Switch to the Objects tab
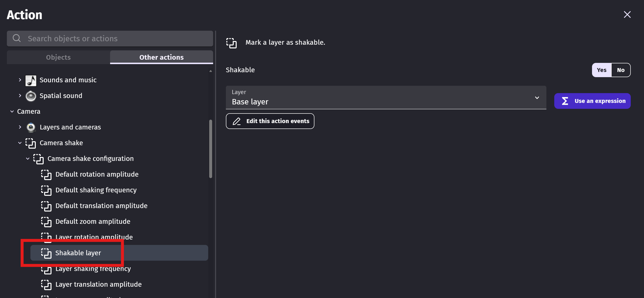Screen dimensions: 644x298 click(58, 57)
